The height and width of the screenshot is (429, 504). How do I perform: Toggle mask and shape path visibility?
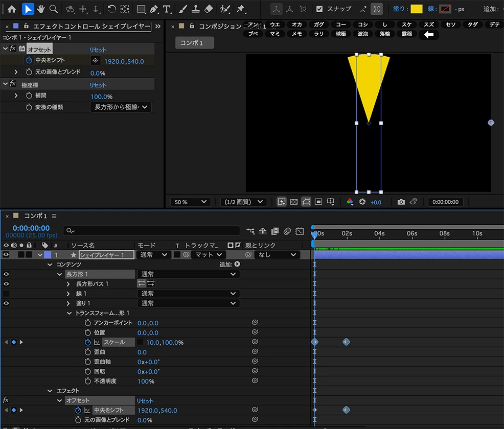pyautogui.click(x=306, y=202)
